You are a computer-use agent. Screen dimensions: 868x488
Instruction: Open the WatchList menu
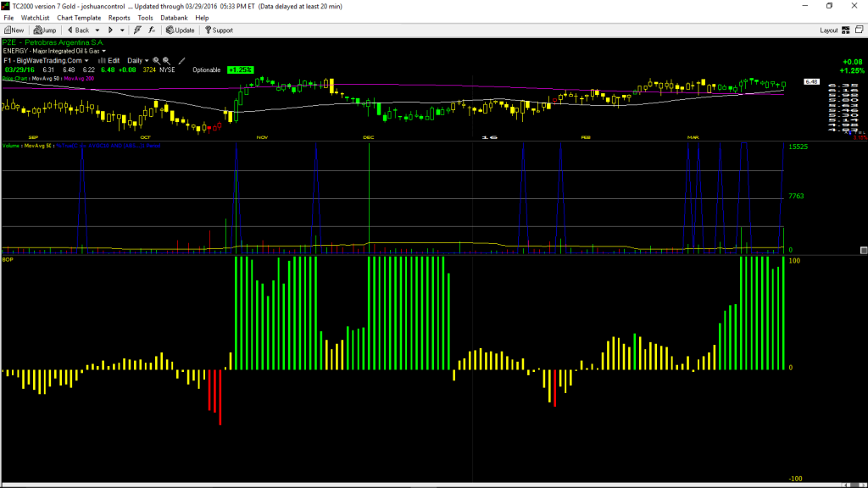coord(35,18)
